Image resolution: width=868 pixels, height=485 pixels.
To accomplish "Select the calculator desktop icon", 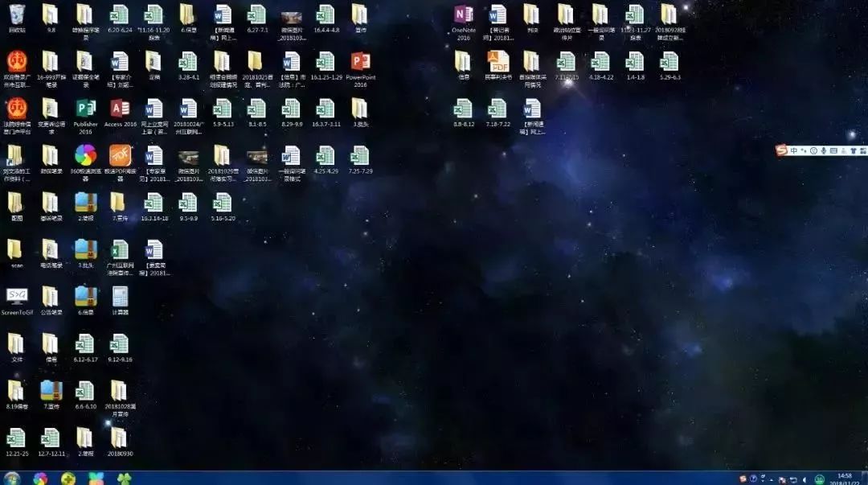I will click(120, 296).
